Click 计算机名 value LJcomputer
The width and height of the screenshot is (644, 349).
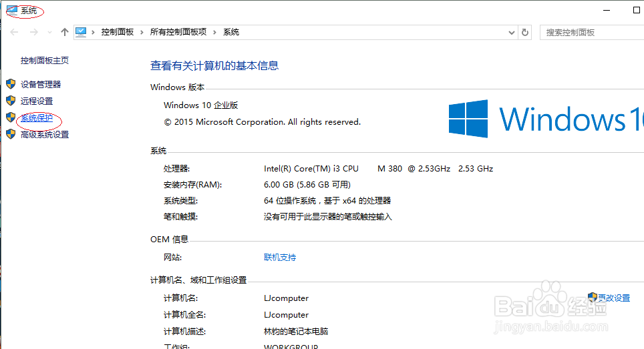[x=287, y=298]
